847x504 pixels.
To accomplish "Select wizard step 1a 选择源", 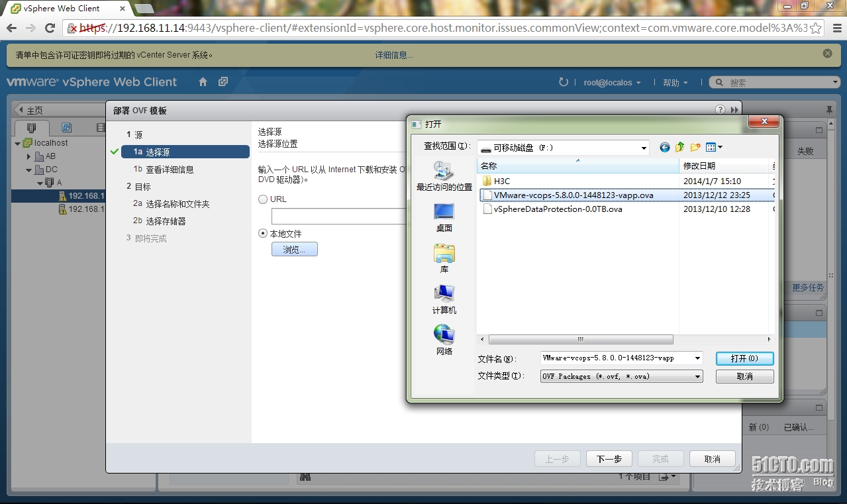I will tap(185, 152).
